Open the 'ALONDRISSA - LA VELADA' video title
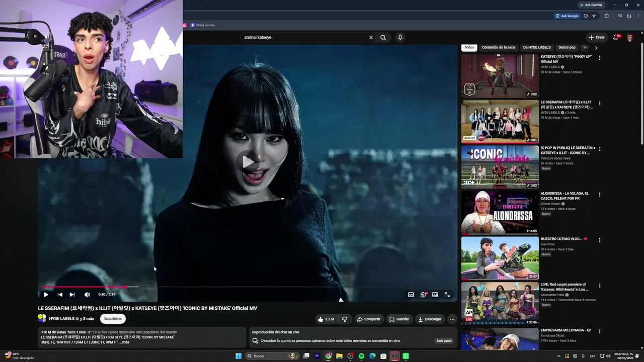 click(565, 196)
